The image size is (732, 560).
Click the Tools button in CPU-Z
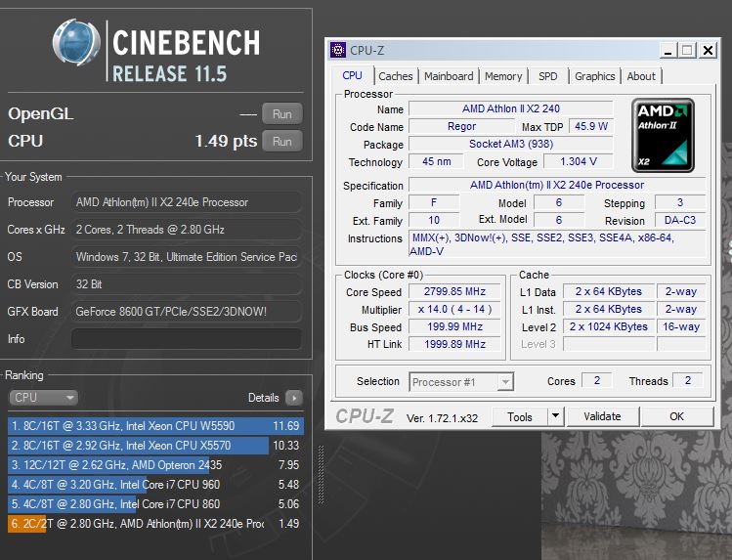pos(520,416)
